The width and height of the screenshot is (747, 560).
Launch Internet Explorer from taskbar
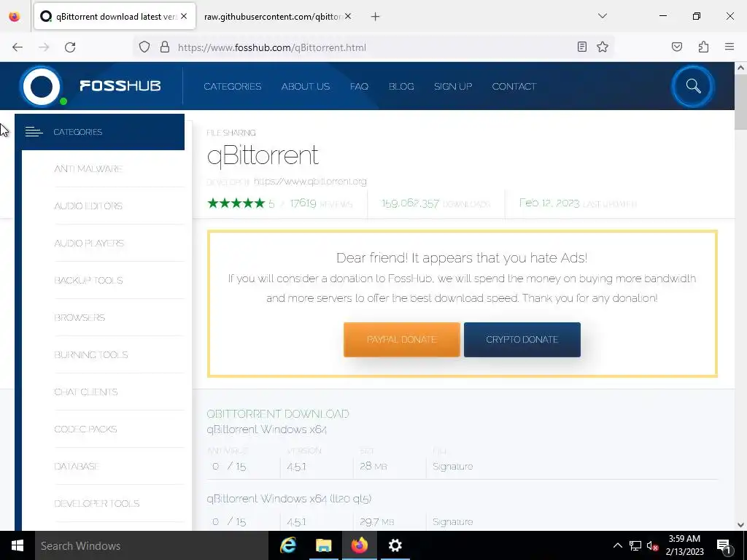click(x=288, y=545)
